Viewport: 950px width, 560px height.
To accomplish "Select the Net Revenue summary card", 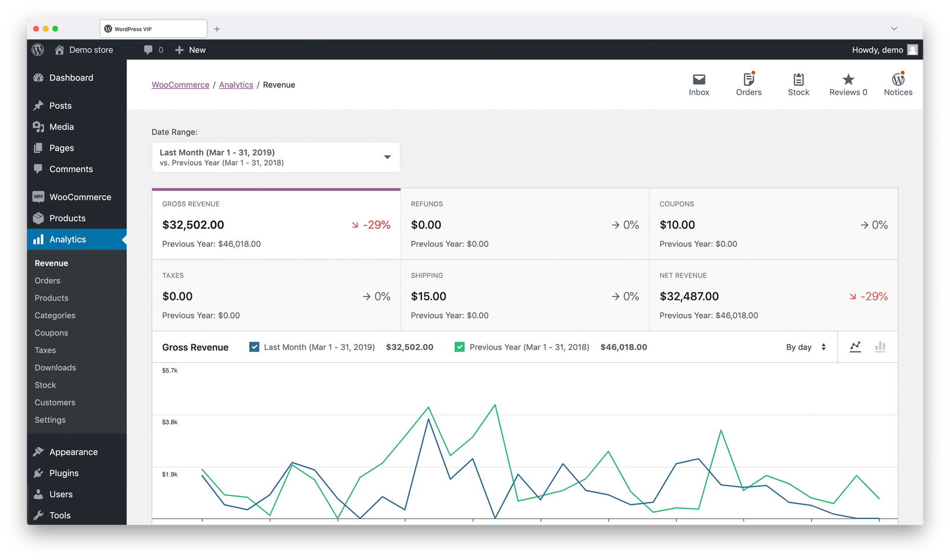I will [774, 295].
